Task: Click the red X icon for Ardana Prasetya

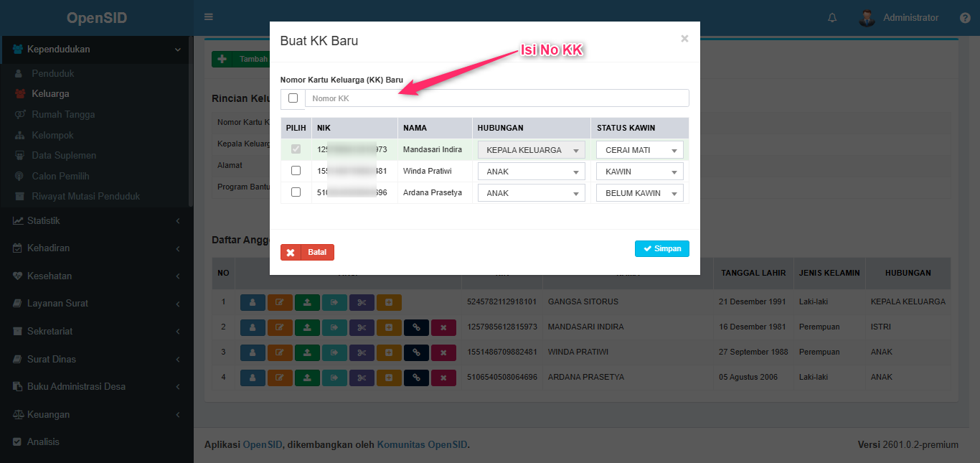Action: tap(443, 378)
